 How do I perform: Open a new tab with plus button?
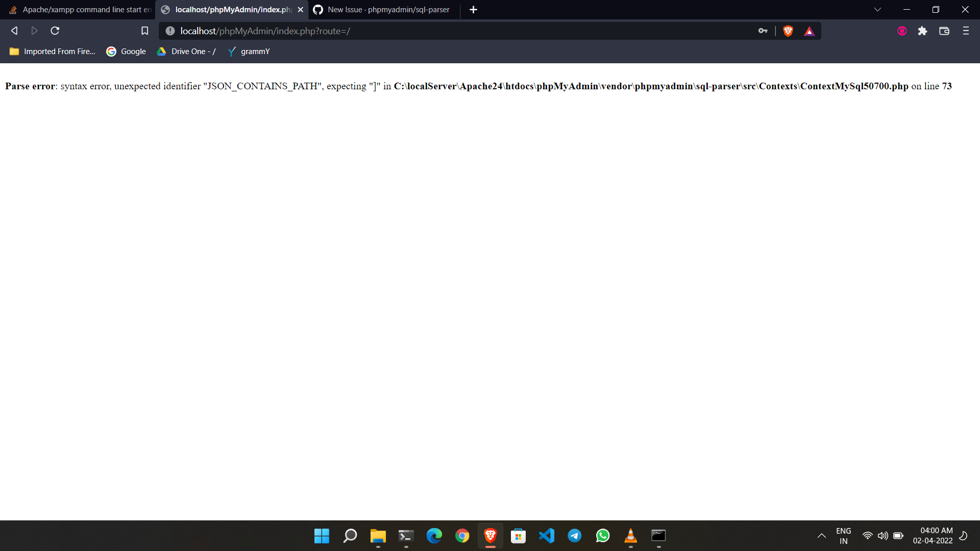473,10
